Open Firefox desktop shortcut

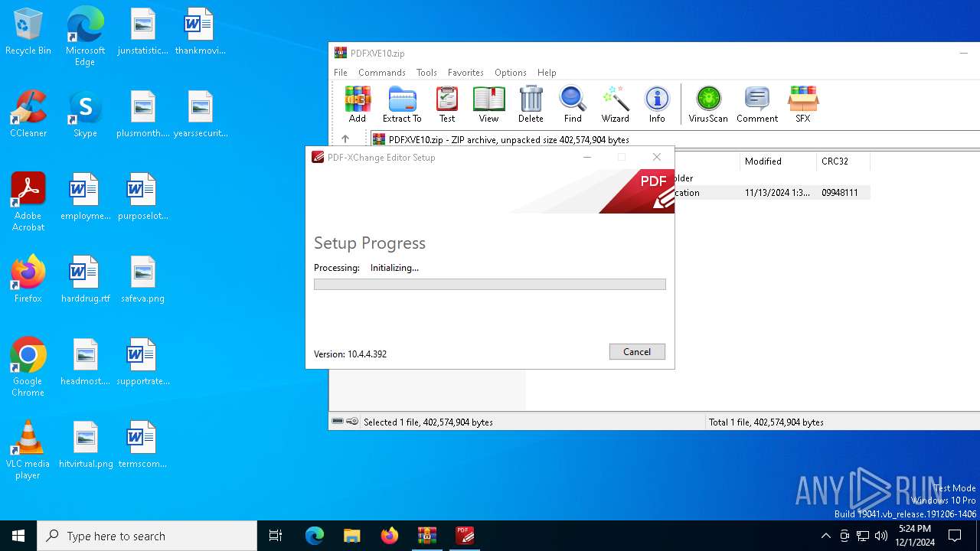[x=28, y=279]
